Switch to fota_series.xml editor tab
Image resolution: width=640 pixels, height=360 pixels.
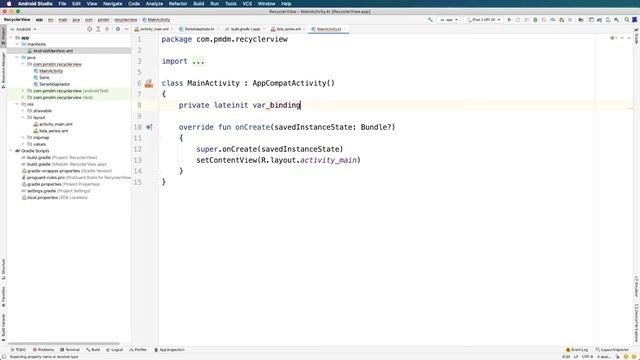[x=288, y=29]
